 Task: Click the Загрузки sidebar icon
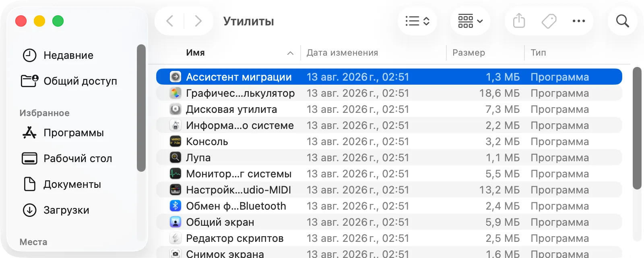click(x=29, y=210)
